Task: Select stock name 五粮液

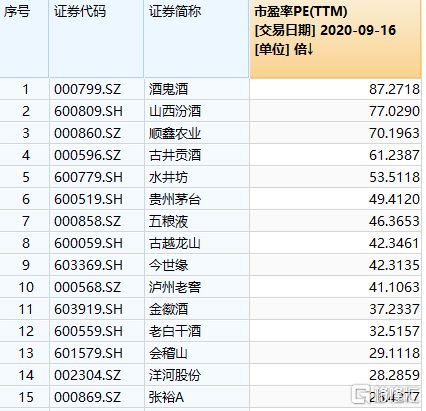Action: click(168, 221)
